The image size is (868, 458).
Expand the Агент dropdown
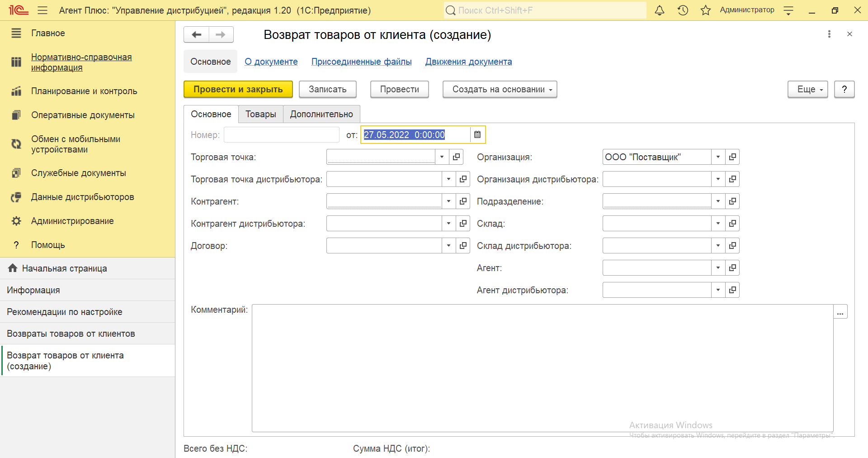(x=718, y=267)
